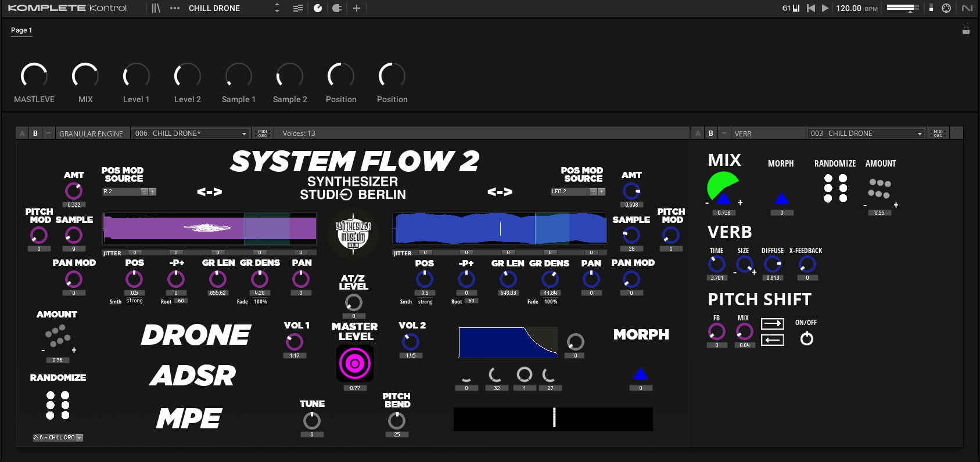Start playback with the play button
The image size is (980, 462).
[x=825, y=8]
